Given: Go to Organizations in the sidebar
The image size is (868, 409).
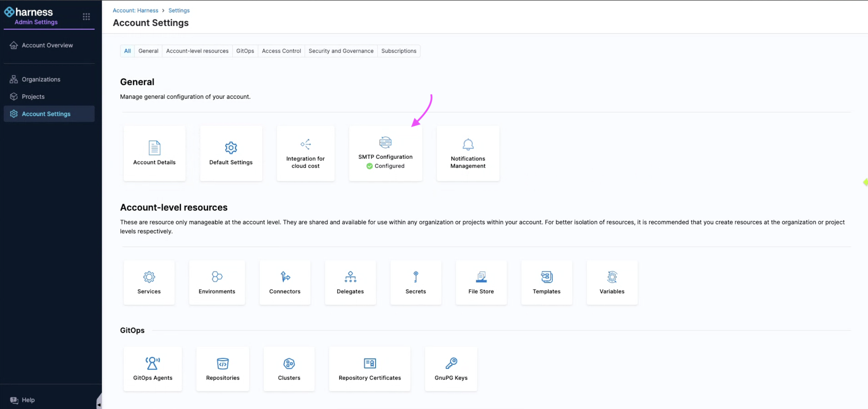Looking at the screenshot, I should [41, 79].
